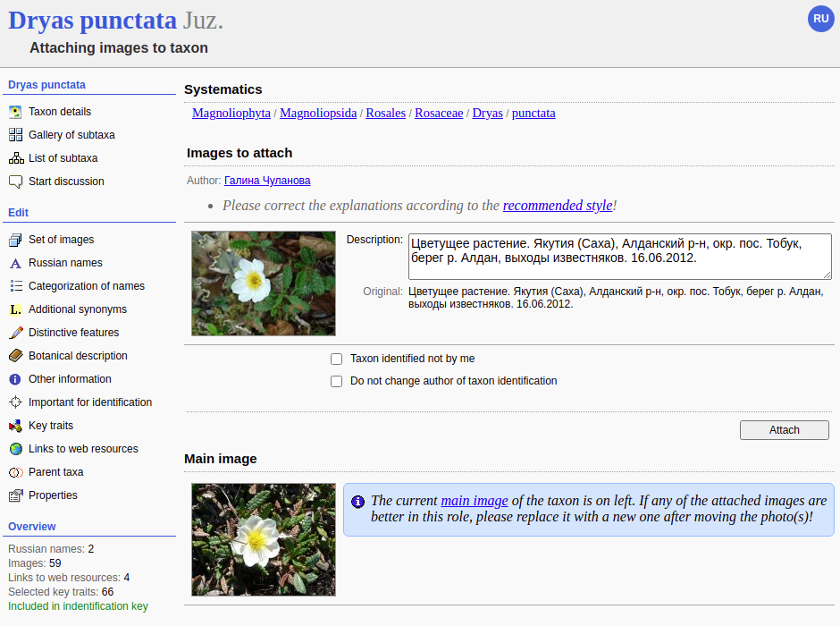Open author Галина Чуланова profile link

click(267, 181)
